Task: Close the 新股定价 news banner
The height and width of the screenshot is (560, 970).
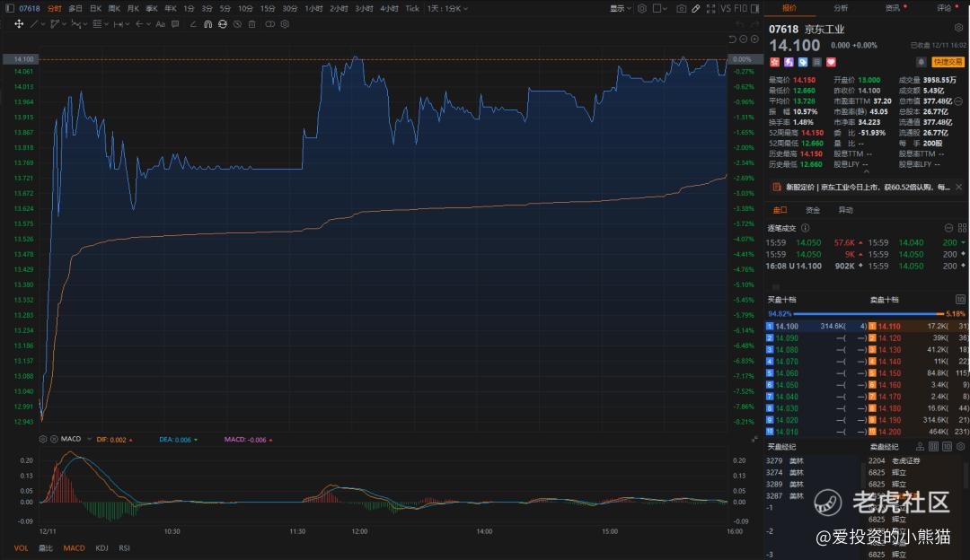Action: coord(959,187)
